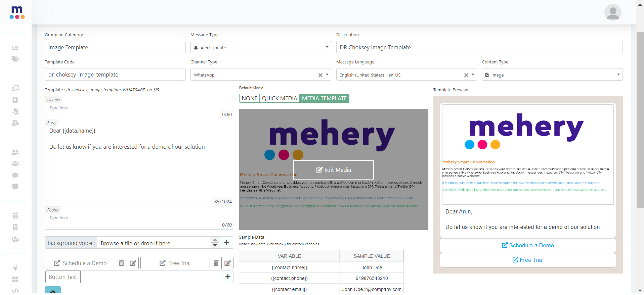The height and width of the screenshot is (295, 644).
Task: Open the tags sidebar icon
Action: (x=15, y=59)
